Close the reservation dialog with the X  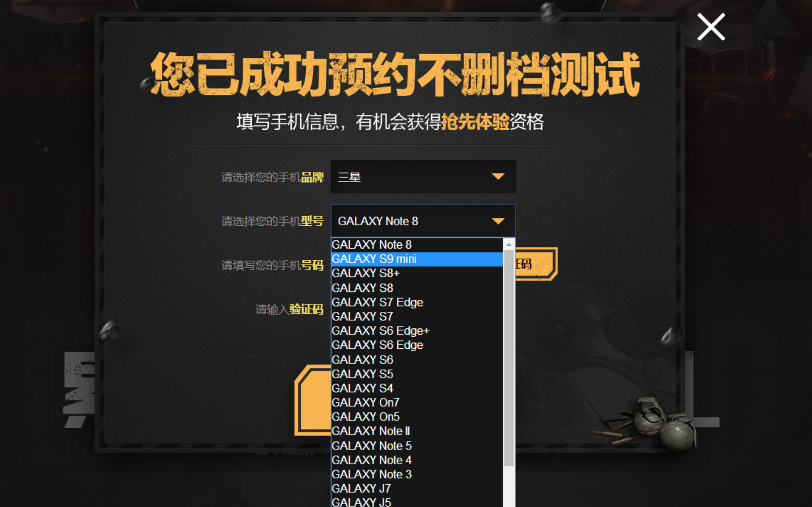pyautogui.click(x=711, y=27)
